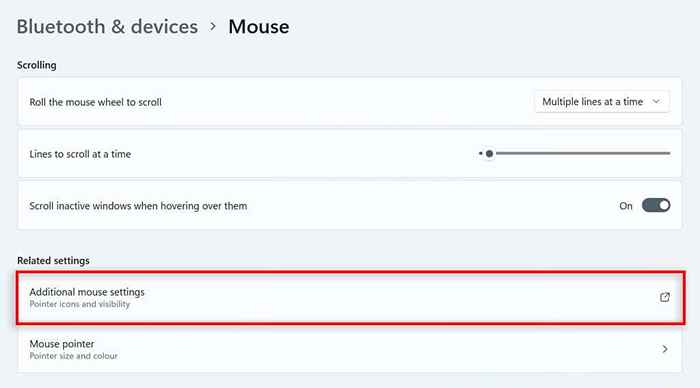Click the Lines to scroll slider thumb
Screen dimensions: 700x388
(489, 154)
